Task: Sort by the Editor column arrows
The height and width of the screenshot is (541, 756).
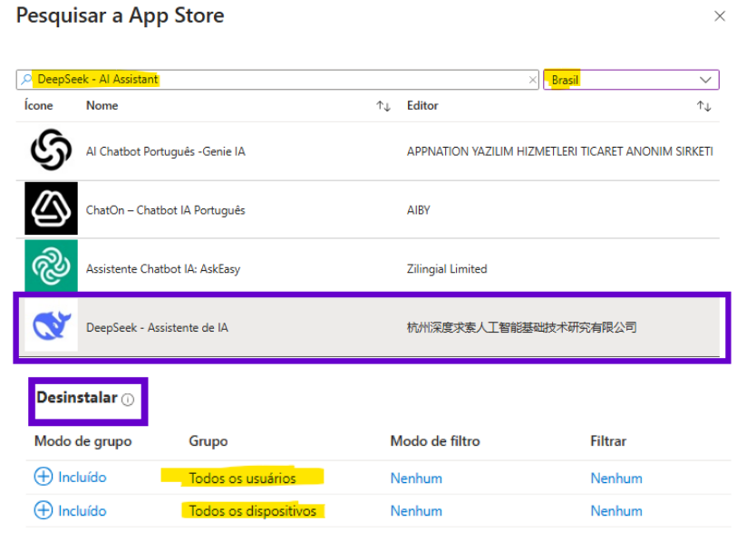Action: click(x=704, y=106)
